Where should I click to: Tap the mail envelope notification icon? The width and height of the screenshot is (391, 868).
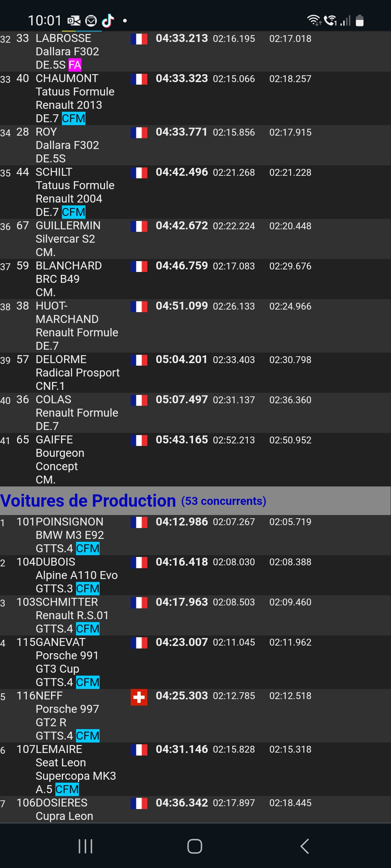[x=91, y=21]
